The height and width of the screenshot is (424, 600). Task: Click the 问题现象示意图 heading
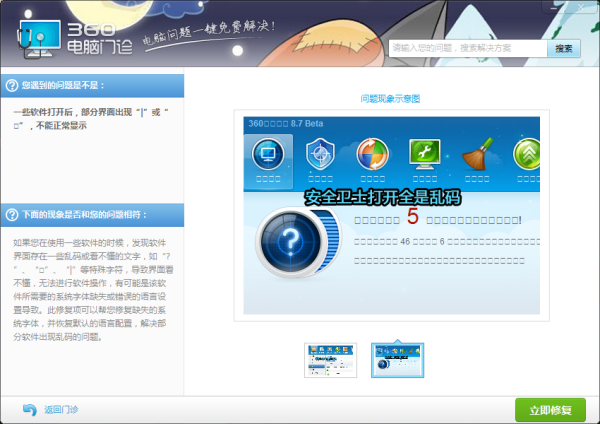click(x=390, y=99)
